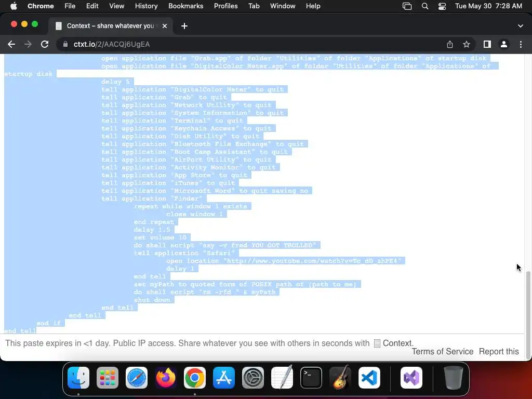
Task: Open the Apple menu
Action: tap(14, 6)
